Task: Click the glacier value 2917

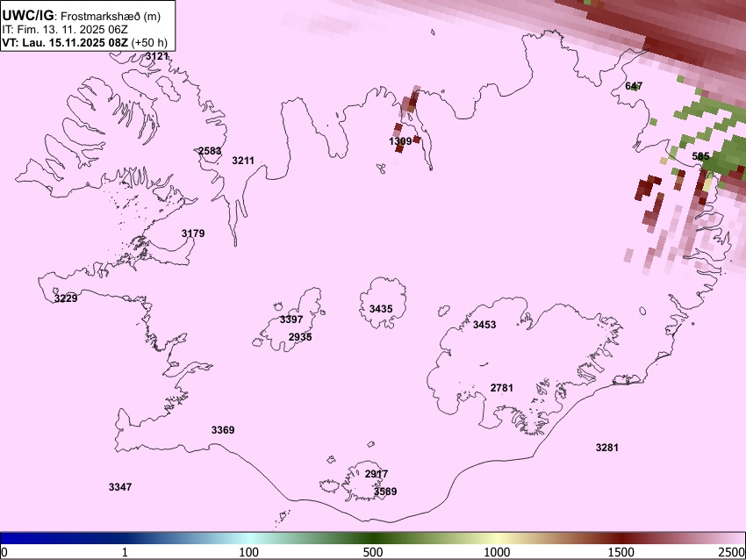Action: pyautogui.click(x=377, y=474)
